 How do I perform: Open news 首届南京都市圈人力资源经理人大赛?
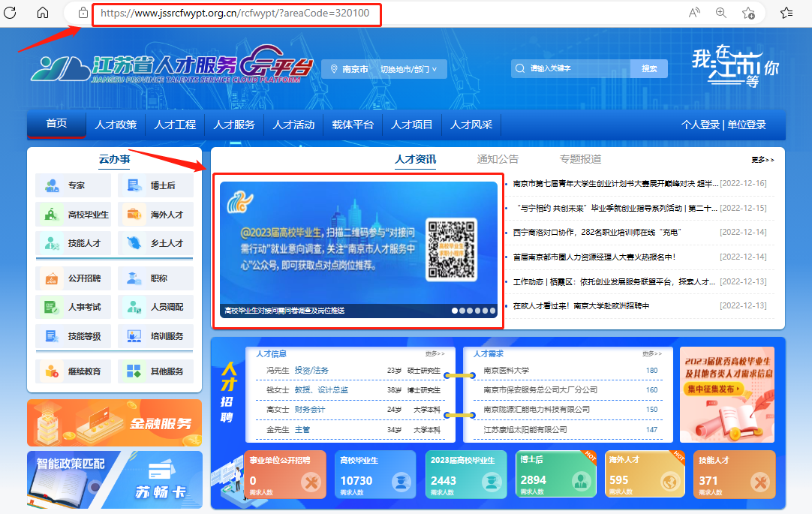[x=594, y=257]
